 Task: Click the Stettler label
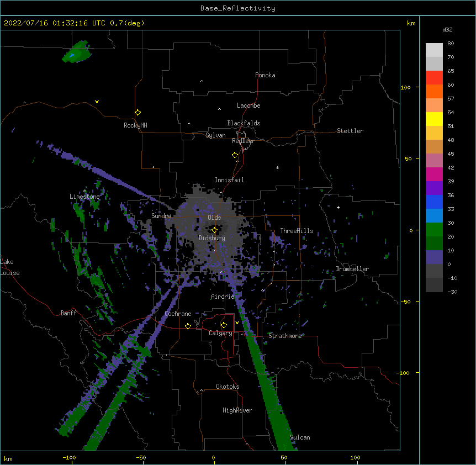(x=350, y=131)
